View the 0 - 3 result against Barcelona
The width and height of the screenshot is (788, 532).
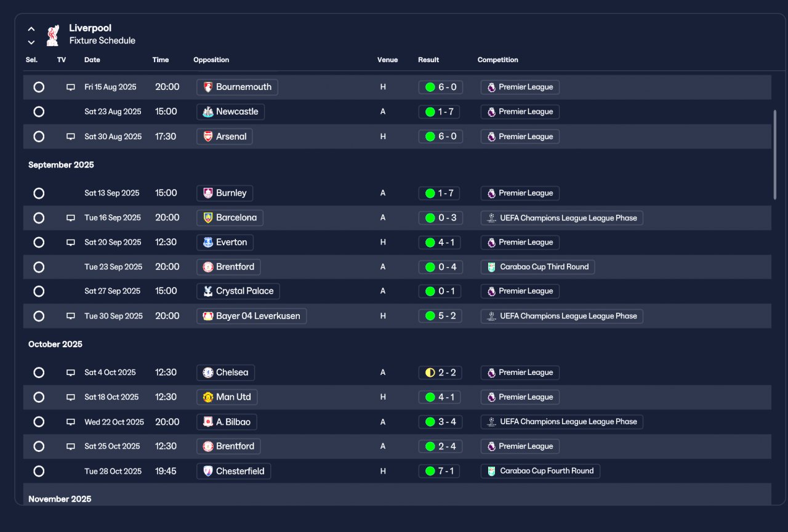pyautogui.click(x=440, y=217)
